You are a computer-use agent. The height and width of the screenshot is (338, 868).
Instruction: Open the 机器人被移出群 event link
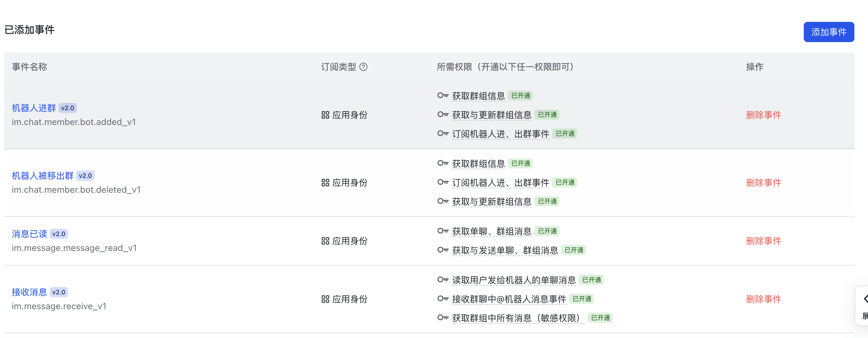point(42,176)
